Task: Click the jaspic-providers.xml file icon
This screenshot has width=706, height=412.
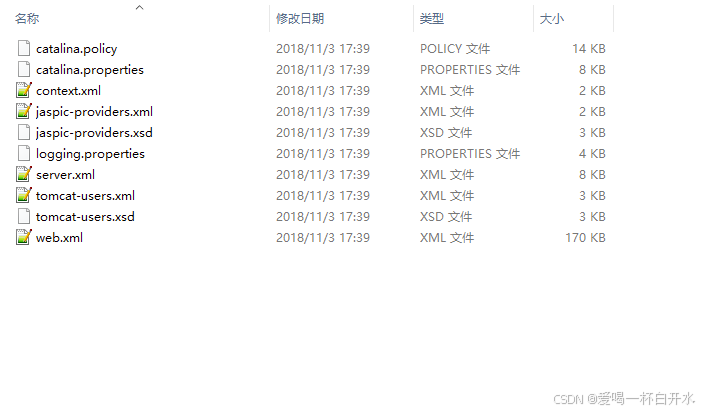Action: (24, 111)
